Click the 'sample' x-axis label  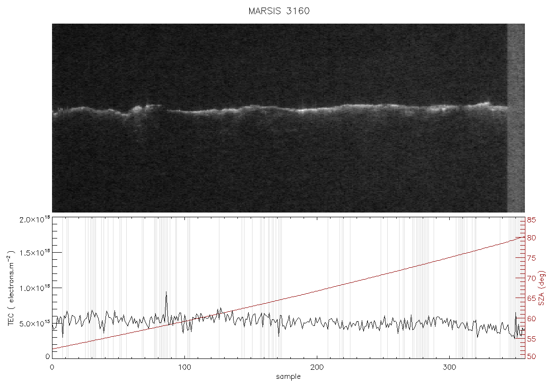click(x=288, y=377)
